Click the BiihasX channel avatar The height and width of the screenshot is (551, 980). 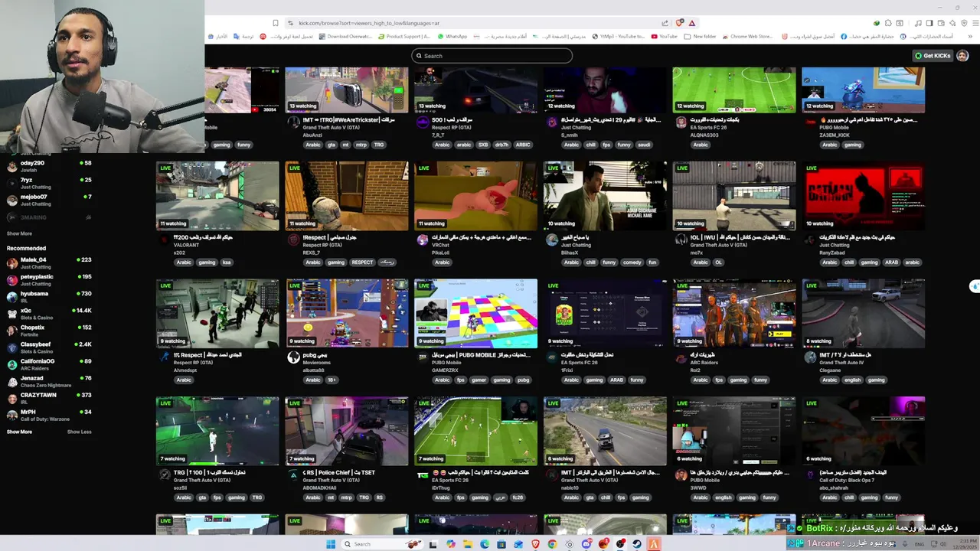(x=552, y=240)
